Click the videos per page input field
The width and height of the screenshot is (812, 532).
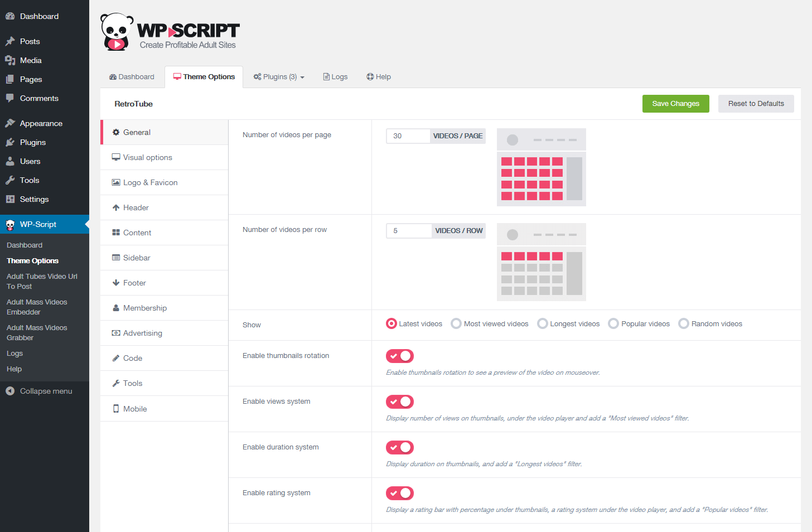tap(408, 136)
